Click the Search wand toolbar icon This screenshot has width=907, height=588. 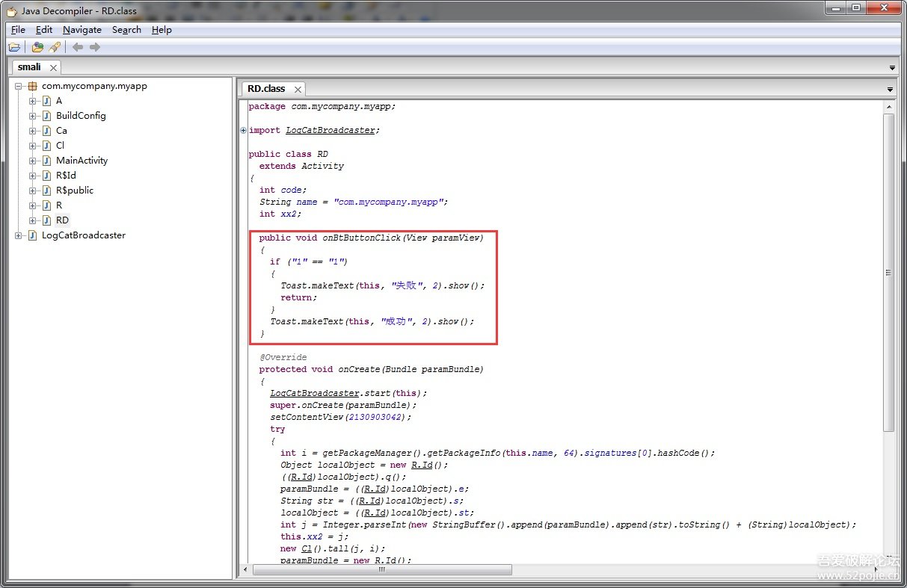pos(55,47)
